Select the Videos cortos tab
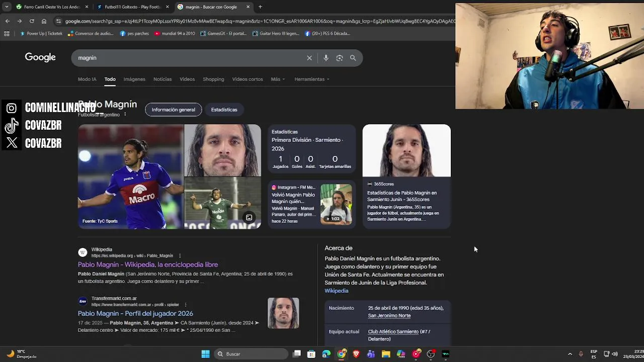Screen dimensions: 644x362 (x=248, y=79)
